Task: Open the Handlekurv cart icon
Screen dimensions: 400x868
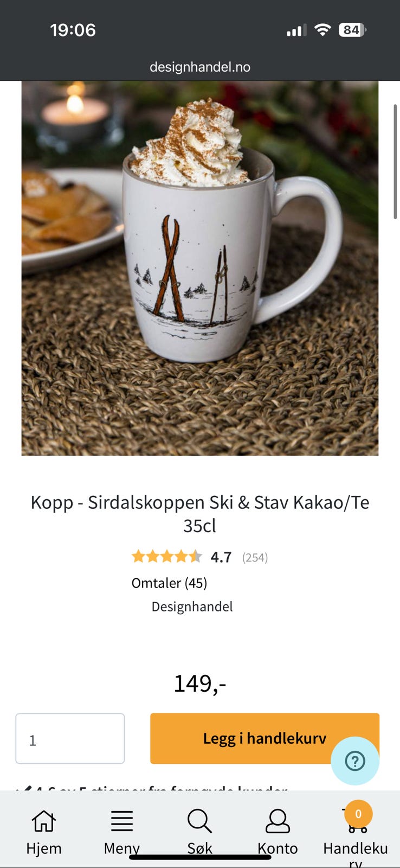Action: [x=356, y=822]
